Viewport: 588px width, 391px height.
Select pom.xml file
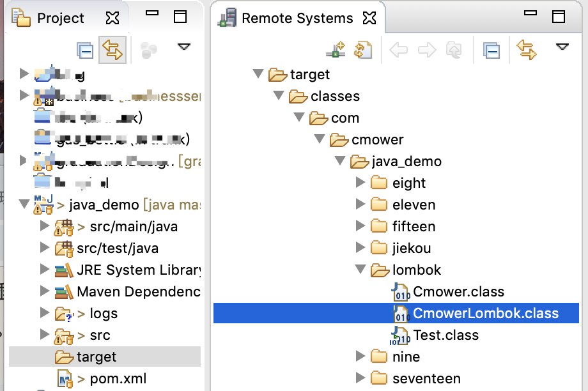coord(118,379)
